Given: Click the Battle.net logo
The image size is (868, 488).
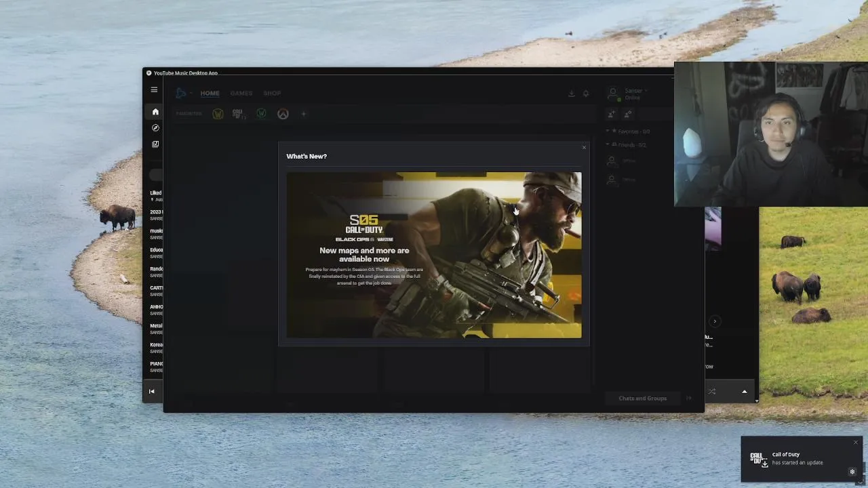Looking at the screenshot, I should 181,93.
